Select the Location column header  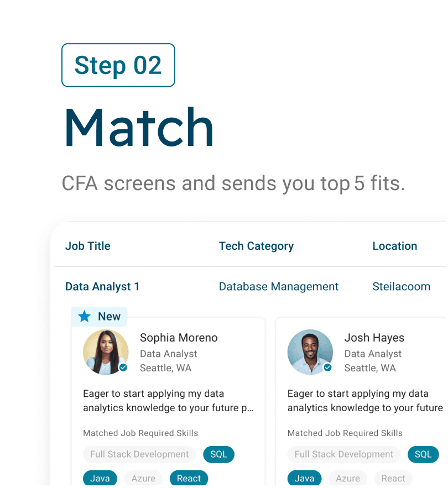click(x=394, y=246)
